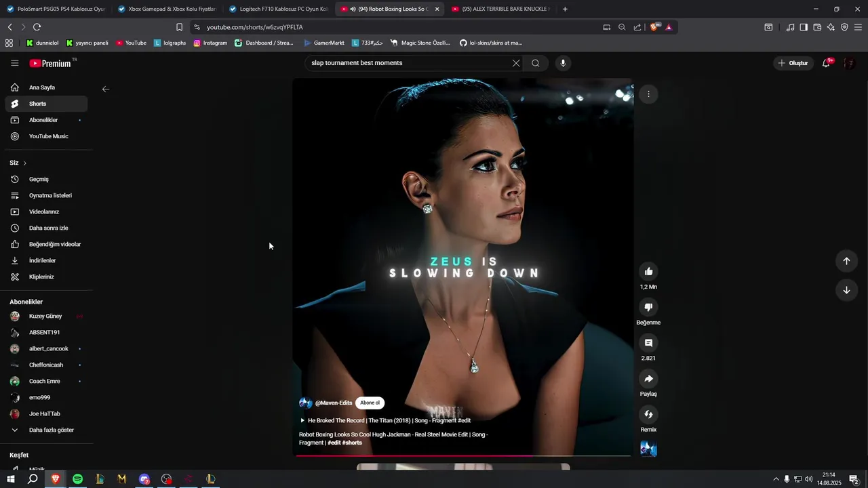This screenshot has width=868, height=488.
Task: Open a new browser tab
Action: tap(566, 9)
